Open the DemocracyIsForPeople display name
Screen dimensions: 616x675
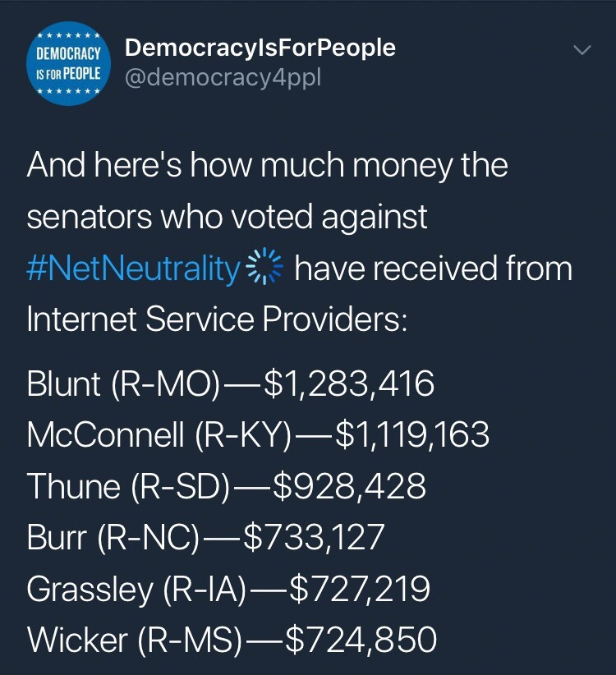point(260,48)
